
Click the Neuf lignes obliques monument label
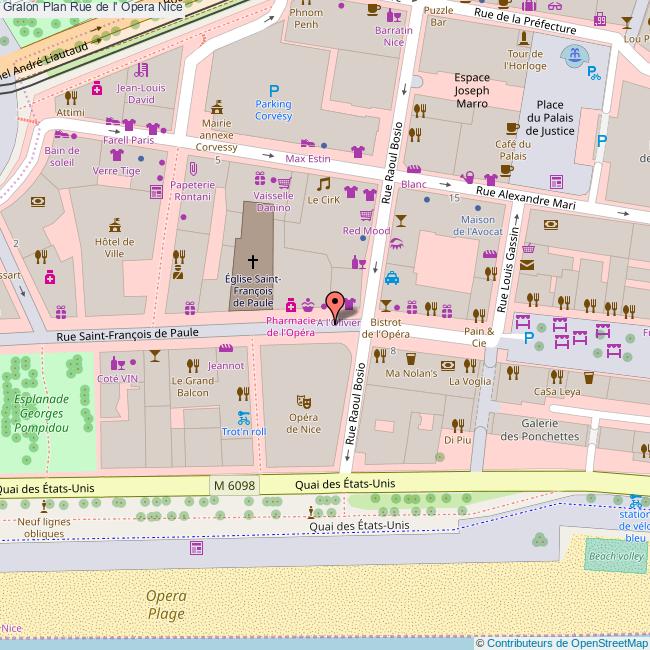coord(44,527)
